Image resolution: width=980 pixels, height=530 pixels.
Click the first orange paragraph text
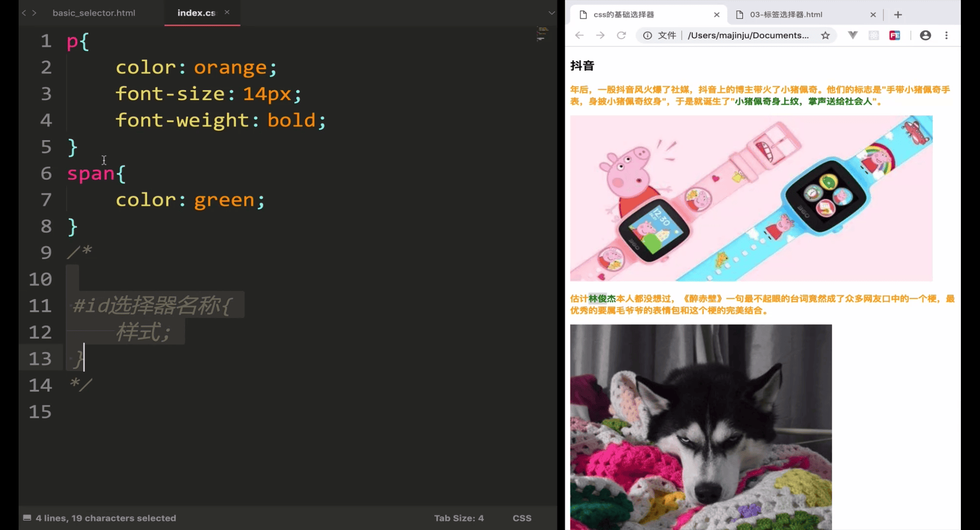click(x=760, y=95)
